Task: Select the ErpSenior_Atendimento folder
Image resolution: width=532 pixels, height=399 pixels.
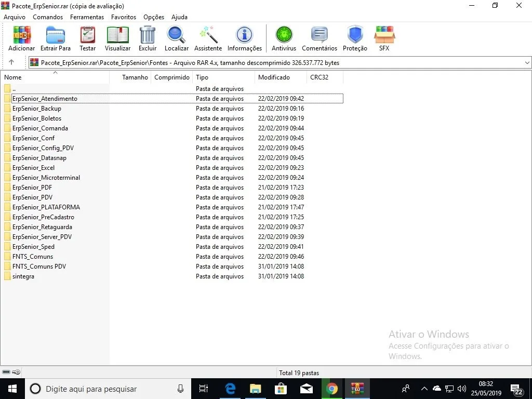Action: click(x=172, y=98)
